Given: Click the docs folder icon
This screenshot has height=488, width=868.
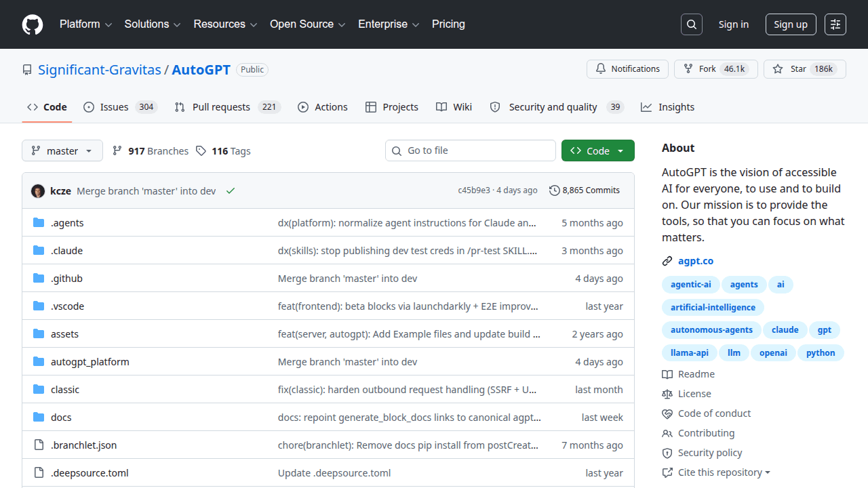Looking at the screenshot, I should click(39, 418).
